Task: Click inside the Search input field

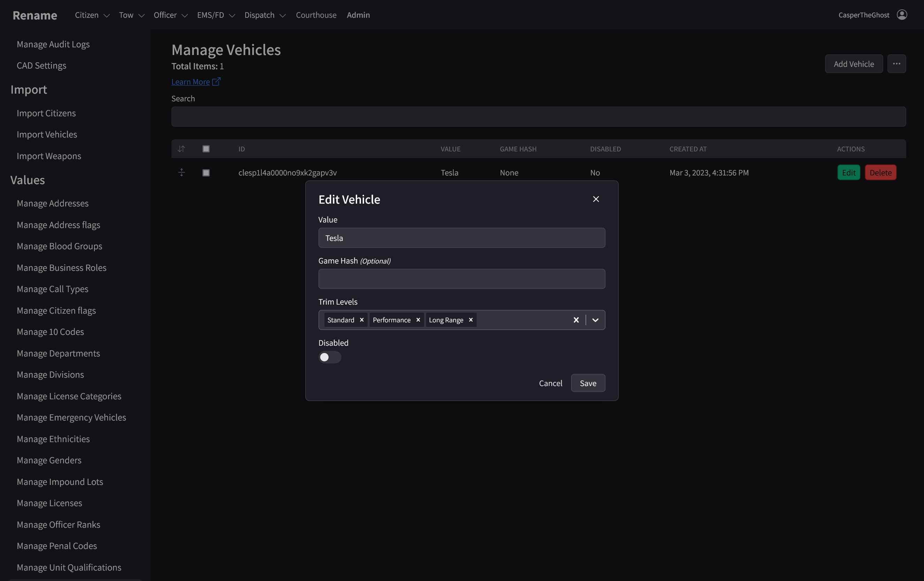Action: [x=461, y=116]
